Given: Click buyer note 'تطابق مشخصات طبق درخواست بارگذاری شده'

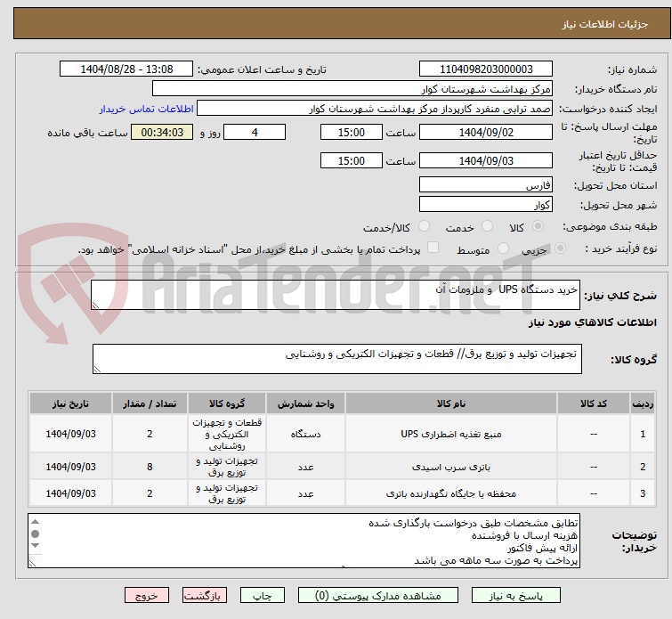Looking at the screenshot, I should (x=474, y=523).
